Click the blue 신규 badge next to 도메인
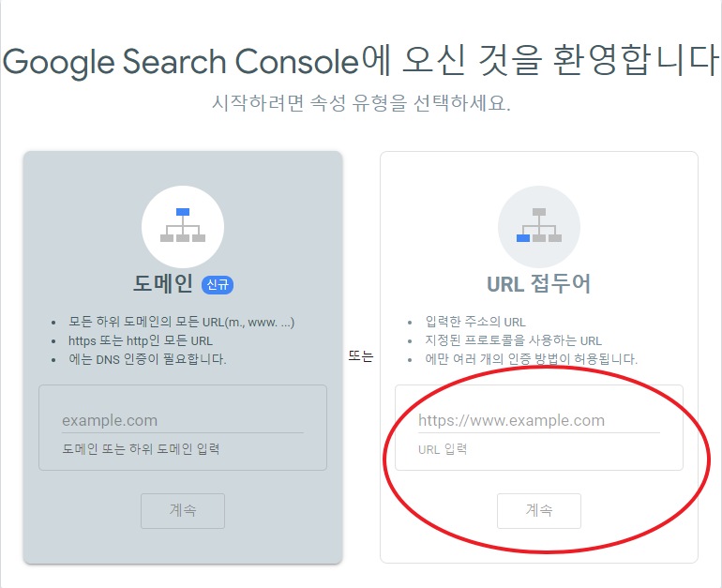The width and height of the screenshot is (722, 588). 218,284
